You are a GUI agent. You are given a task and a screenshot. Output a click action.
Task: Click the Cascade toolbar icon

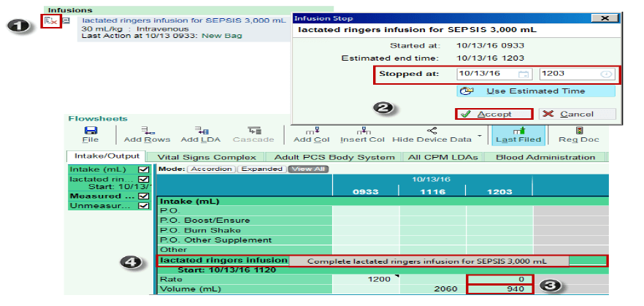coord(255,131)
